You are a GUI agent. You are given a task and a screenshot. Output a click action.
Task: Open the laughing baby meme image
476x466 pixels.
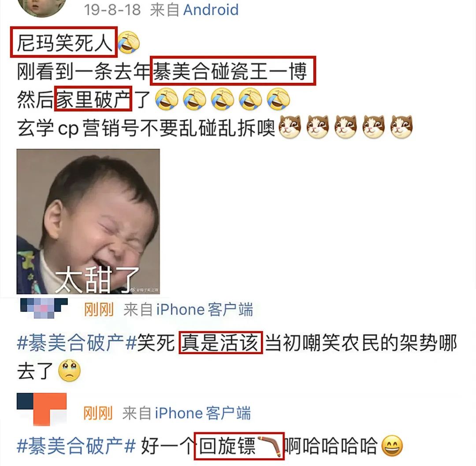coord(88,222)
